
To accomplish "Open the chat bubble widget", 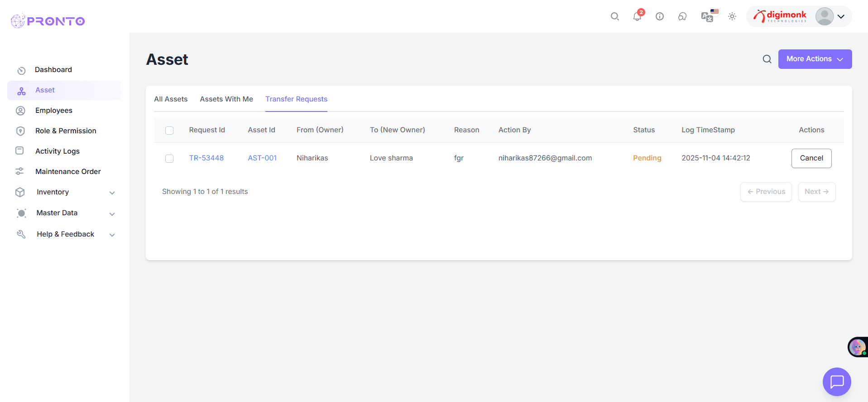I will [x=836, y=382].
